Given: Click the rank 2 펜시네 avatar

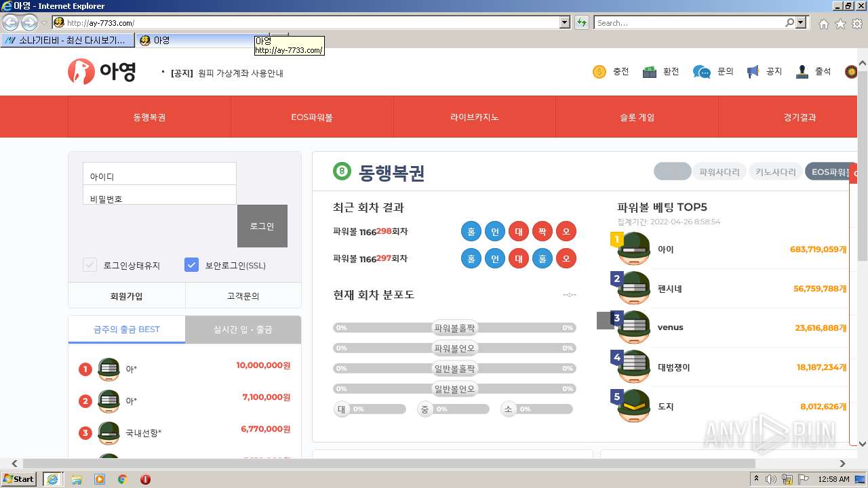Looking at the screenshot, I should (634, 289).
